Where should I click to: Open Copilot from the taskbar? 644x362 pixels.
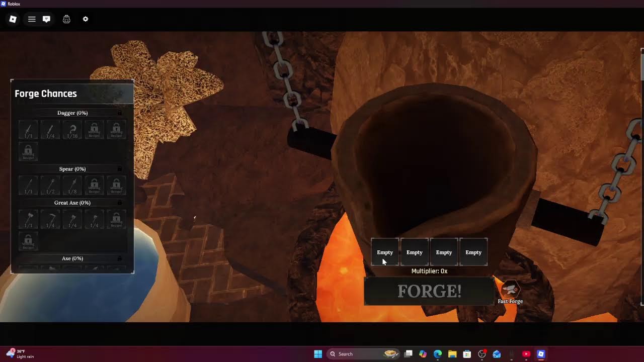coord(423,354)
